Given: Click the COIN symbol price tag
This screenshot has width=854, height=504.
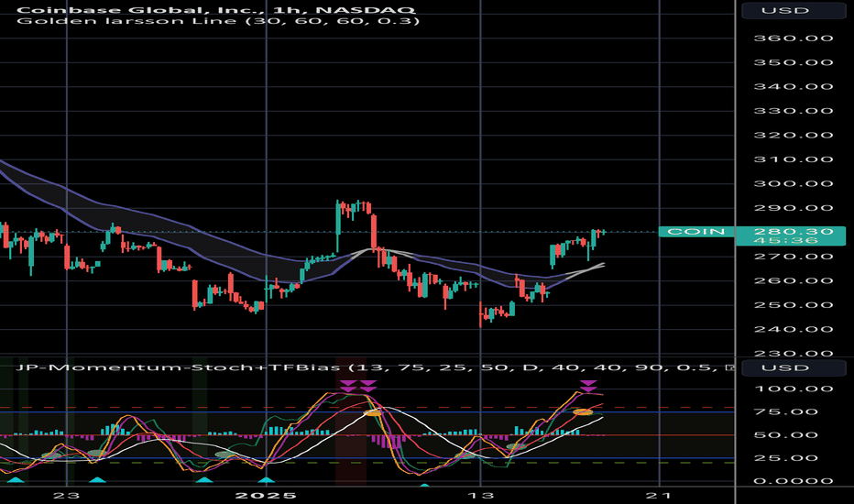Looking at the screenshot, I should (696, 232).
